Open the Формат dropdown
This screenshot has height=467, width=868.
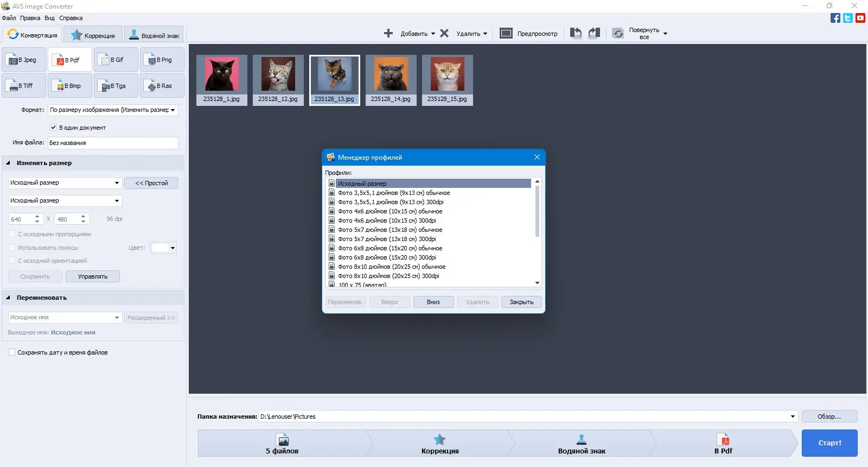[x=113, y=110]
